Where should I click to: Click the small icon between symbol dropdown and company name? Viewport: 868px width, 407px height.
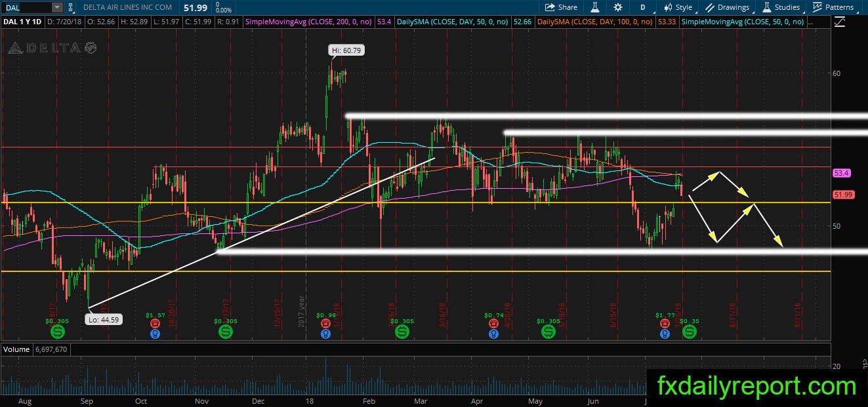71,7
